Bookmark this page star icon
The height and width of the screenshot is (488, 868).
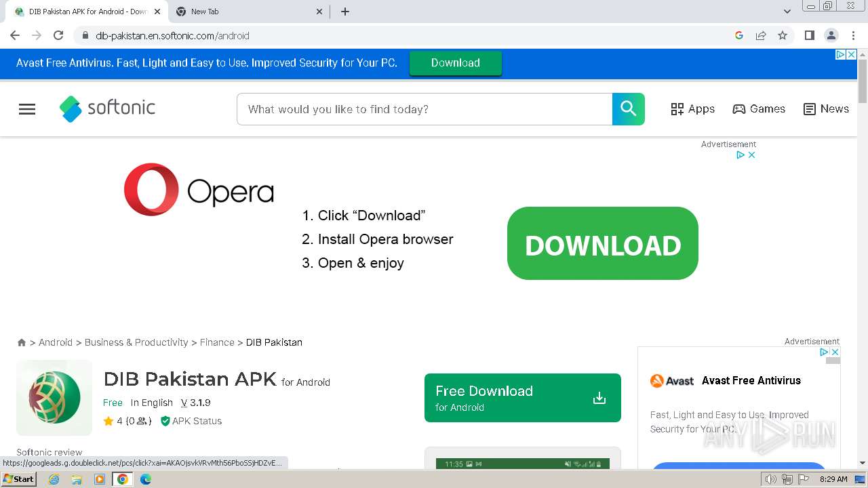coord(783,36)
